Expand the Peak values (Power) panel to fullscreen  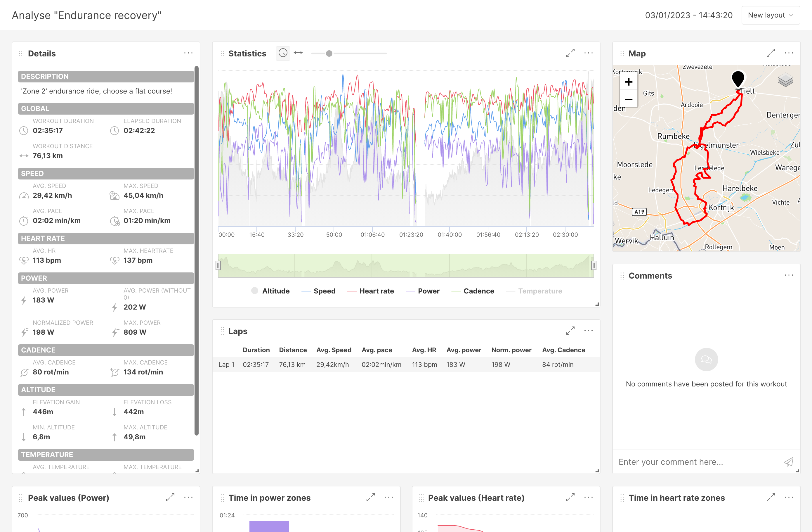pyautogui.click(x=170, y=498)
